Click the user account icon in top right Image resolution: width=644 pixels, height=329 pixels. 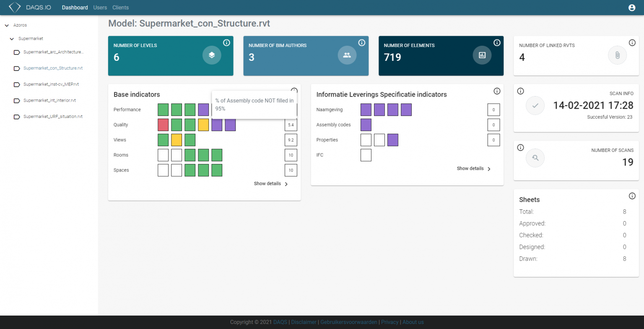coord(633,7)
